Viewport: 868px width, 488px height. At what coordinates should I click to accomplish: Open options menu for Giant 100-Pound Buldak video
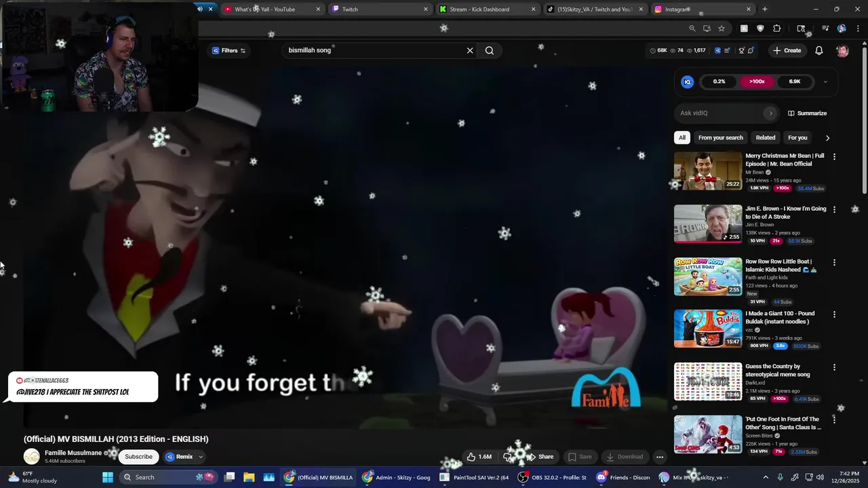pos(834,314)
